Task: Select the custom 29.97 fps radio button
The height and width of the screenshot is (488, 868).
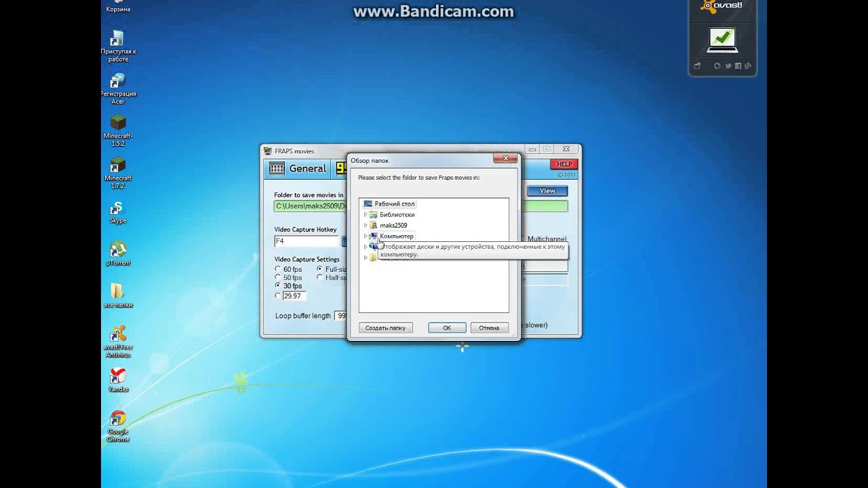Action: (278, 296)
